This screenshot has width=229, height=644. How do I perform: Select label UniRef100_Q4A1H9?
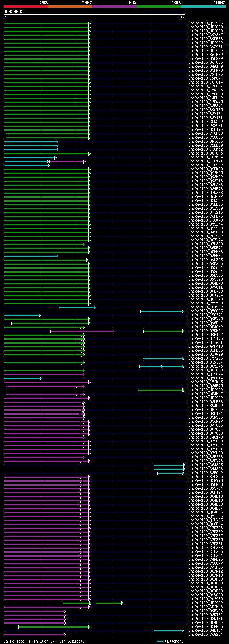[205, 67]
